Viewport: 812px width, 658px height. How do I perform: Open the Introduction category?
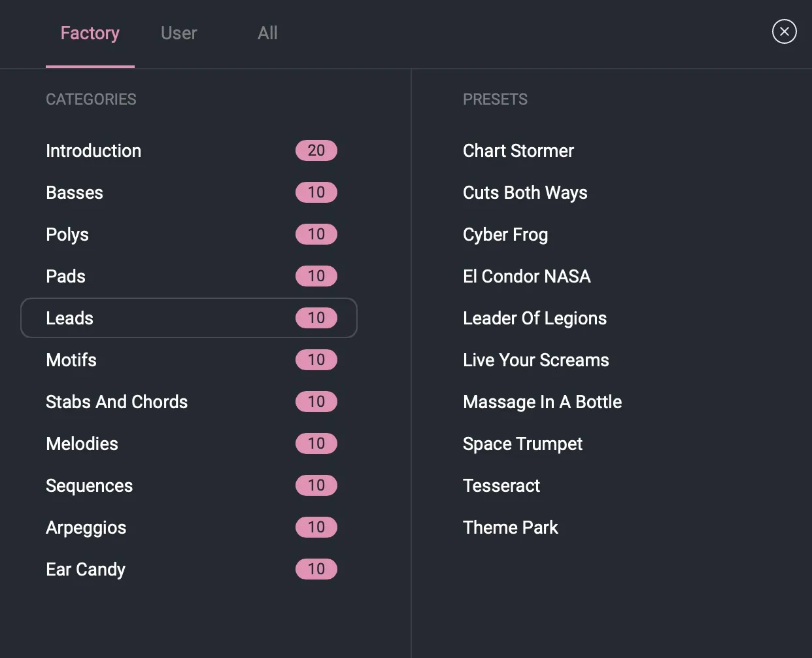[x=93, y=151]
